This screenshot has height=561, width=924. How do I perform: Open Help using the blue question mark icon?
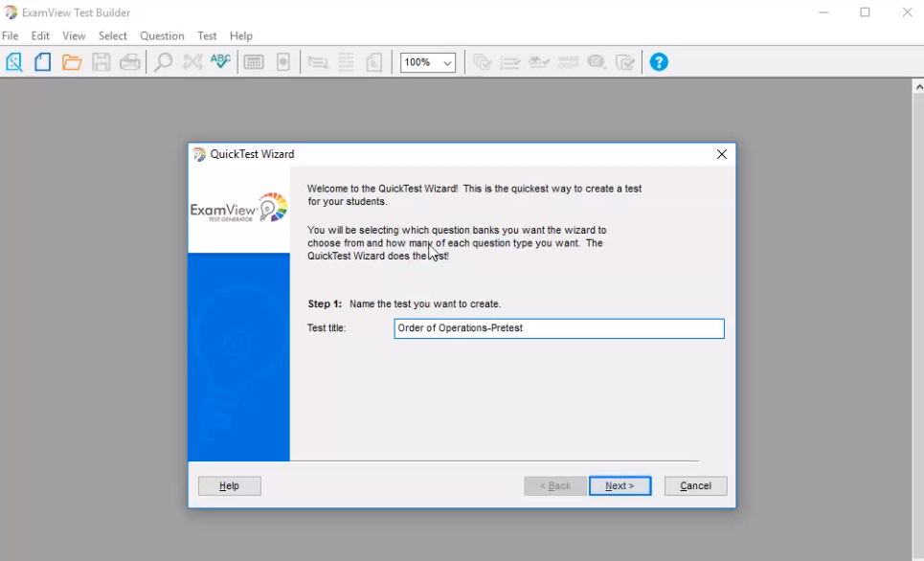point(658,61)
